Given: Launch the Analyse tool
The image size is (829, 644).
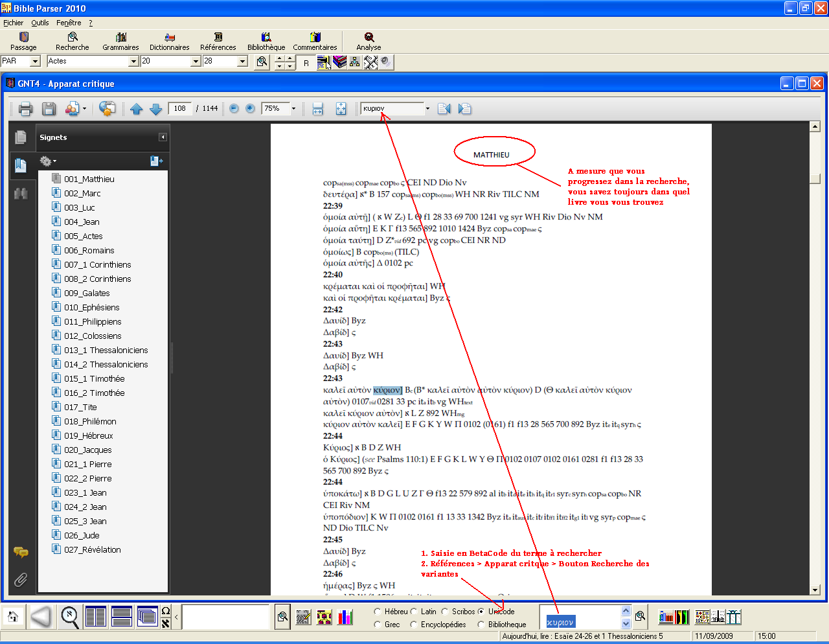Looking at the screenshot, I should pos(369,41).
